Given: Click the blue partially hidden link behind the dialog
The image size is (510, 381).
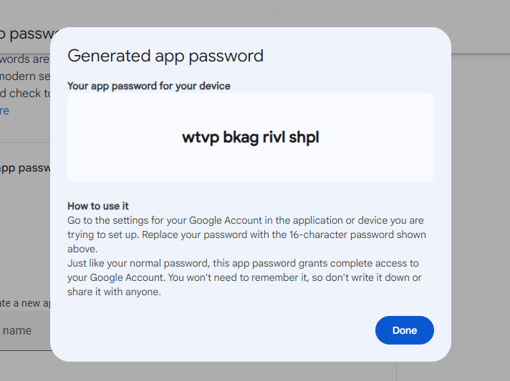Looking at the screenshot, I should pos(5,111).
